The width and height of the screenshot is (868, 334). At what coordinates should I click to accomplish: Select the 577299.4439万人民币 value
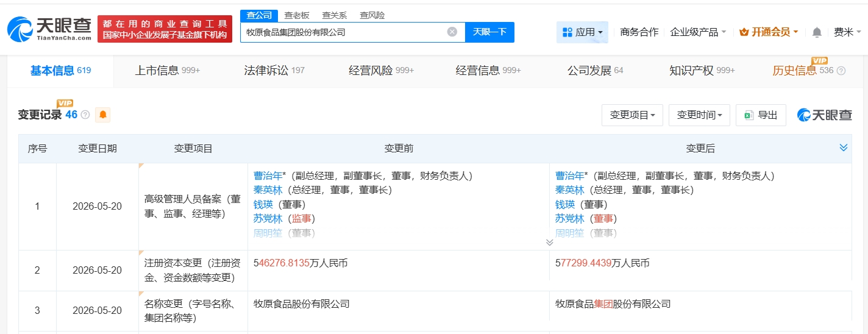(602, 263)
